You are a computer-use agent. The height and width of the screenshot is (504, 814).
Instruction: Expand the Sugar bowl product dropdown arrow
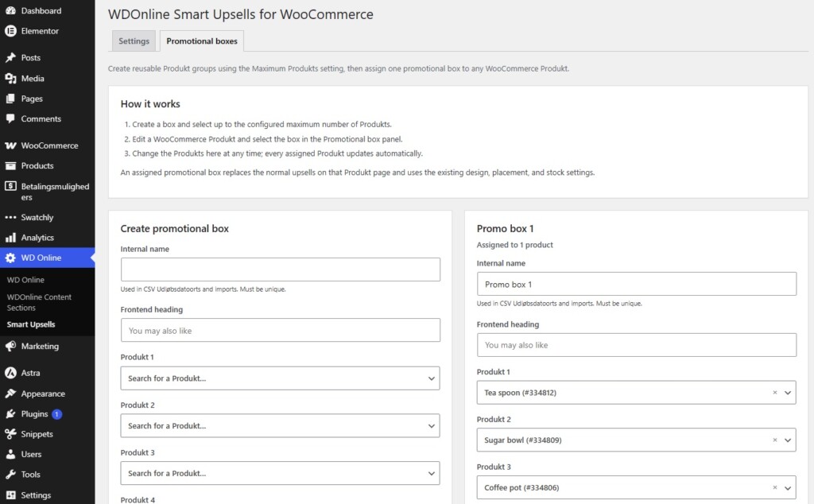pyautogui.click(x=788, y=440)
